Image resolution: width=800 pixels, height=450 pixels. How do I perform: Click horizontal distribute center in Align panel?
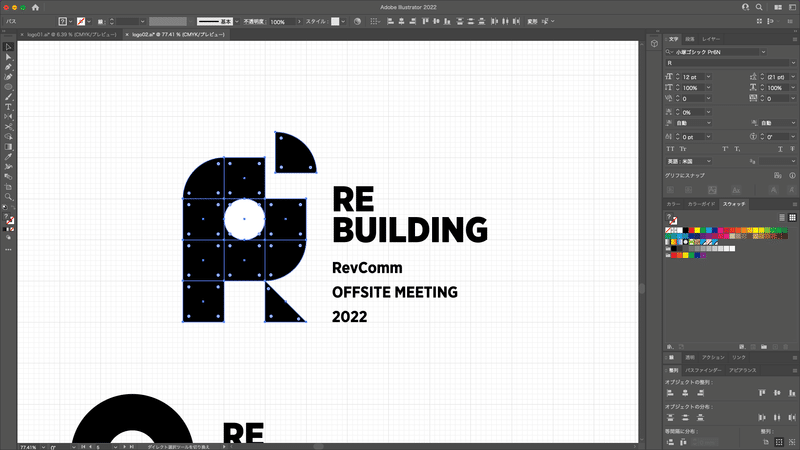click(x=777, y=417)
